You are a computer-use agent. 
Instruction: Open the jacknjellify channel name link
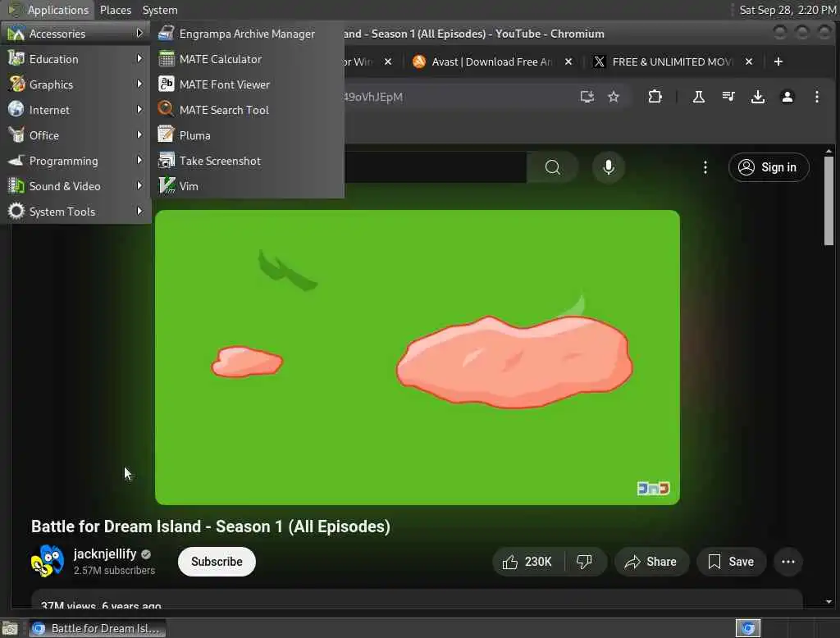(105, 554)
